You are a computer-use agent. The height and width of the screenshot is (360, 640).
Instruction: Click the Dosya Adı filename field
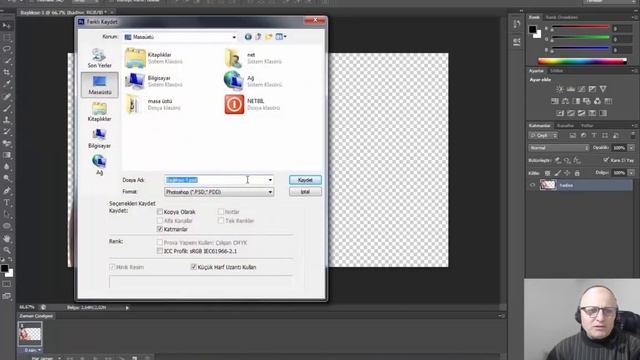click(215, 180)
